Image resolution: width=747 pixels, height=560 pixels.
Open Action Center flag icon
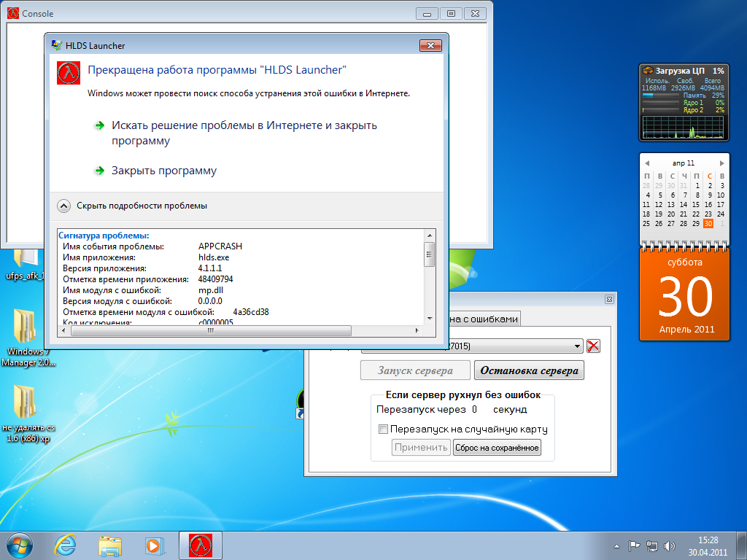(x=634, y=546)
